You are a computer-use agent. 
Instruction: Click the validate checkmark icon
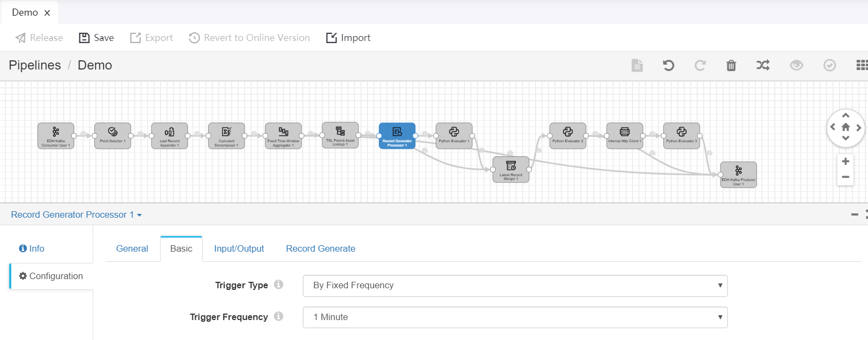click(x=830, y=66)
